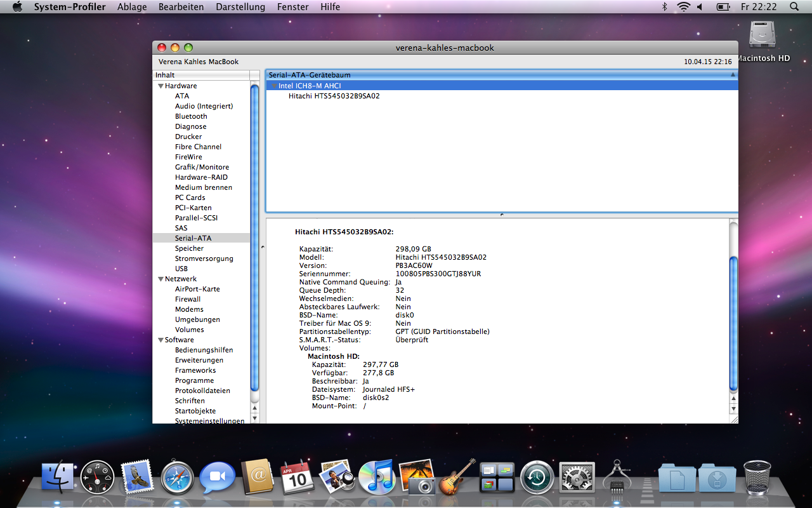Select Intel ICH8-M AHCI row
Viewport: 812px width, 508px height.
pyautogui.click(x=502, y=86)
